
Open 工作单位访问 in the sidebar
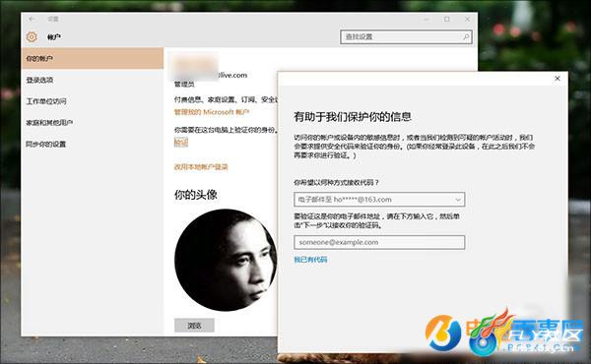93,101
